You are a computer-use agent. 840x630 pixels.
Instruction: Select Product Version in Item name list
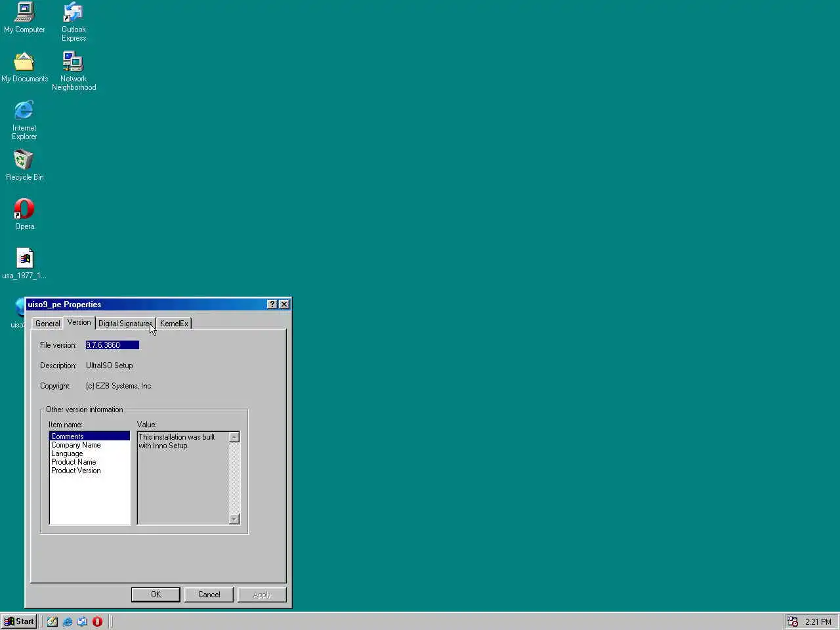(90, 471)
